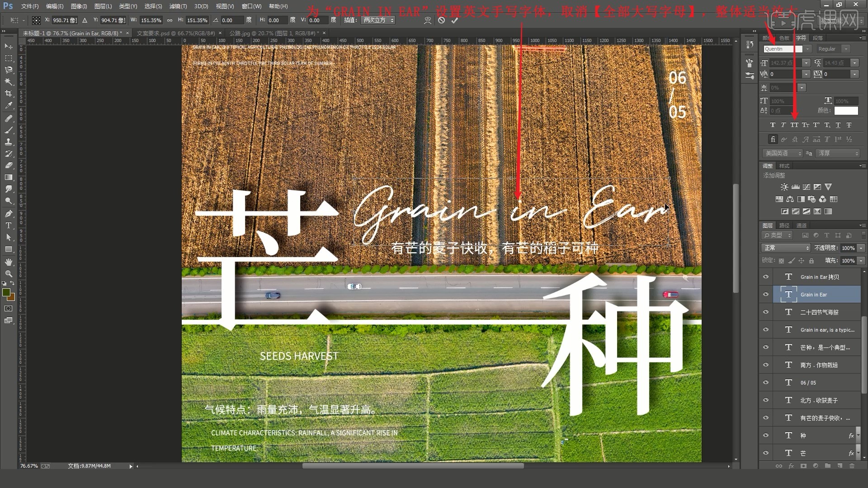
Task: Hide the '06 / 05' layer
Action: click(x=766, y=383)
